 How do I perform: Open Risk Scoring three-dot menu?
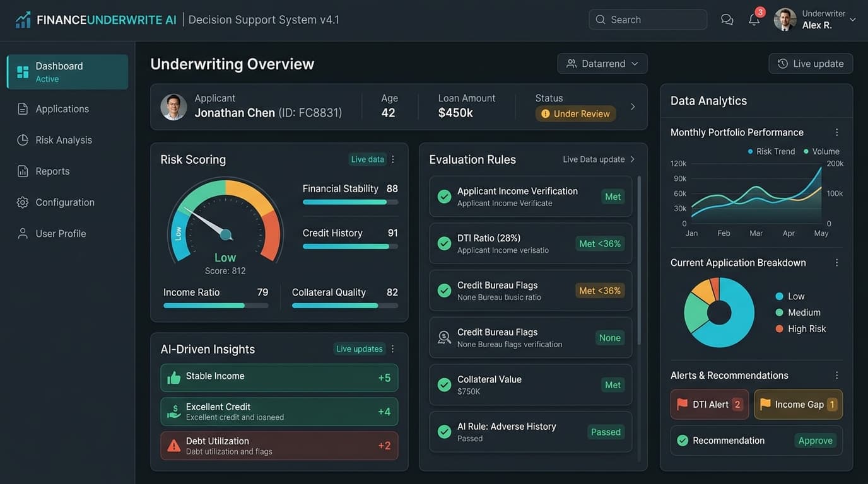[x=393, y=159]
